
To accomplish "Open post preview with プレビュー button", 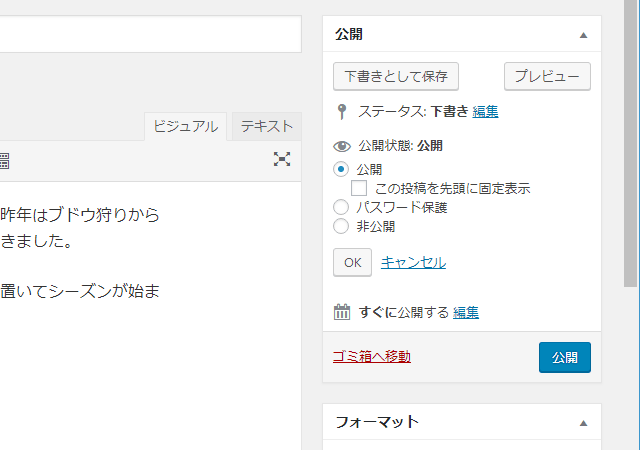I will [547, 76].
